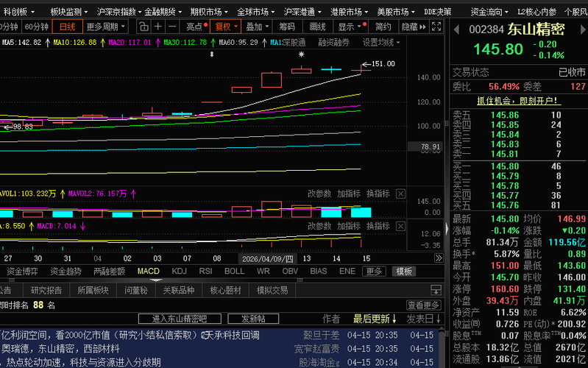Click 进入东山精密吧 button

click(x=180, y=319)
